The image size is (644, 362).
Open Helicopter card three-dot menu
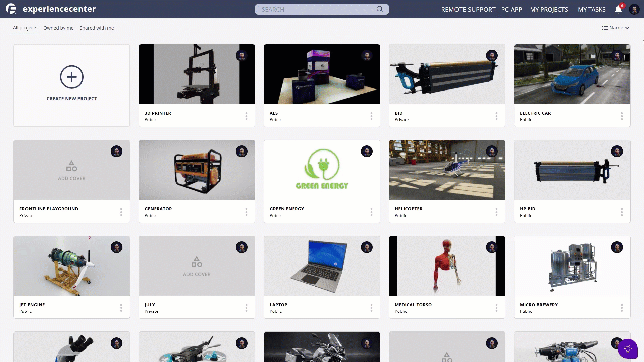tap(496, 212)
